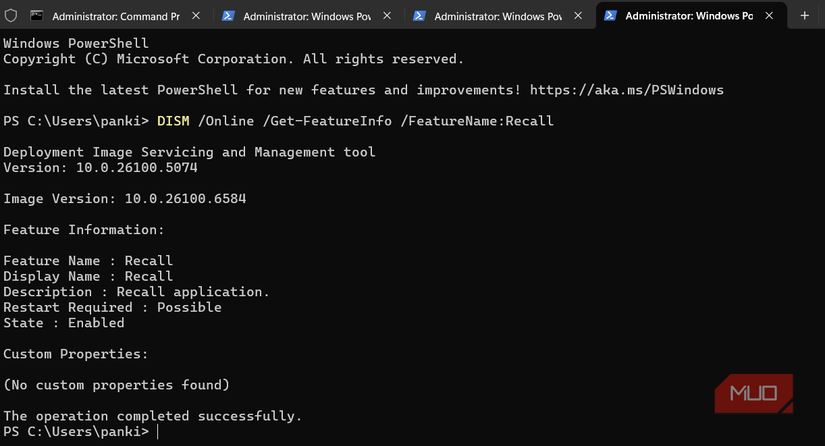
Task: Open a new tab with the plus button
Action: [804, 16]
